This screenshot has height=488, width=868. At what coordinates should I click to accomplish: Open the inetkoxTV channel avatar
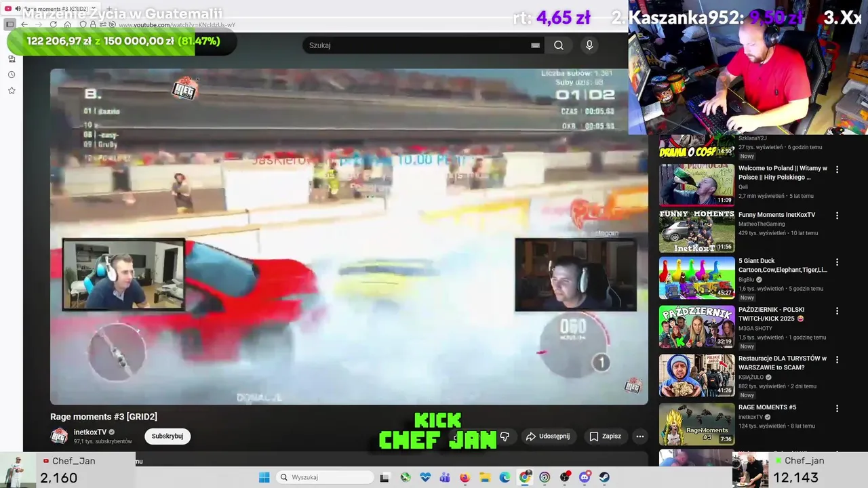(x=60, y=436)
